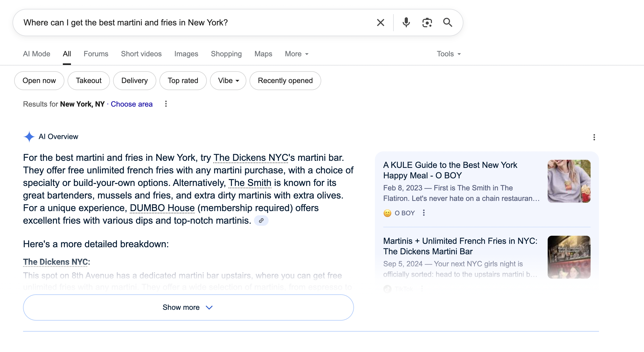Open the Forums tab

pyautogui.click(x=96, y=54)
